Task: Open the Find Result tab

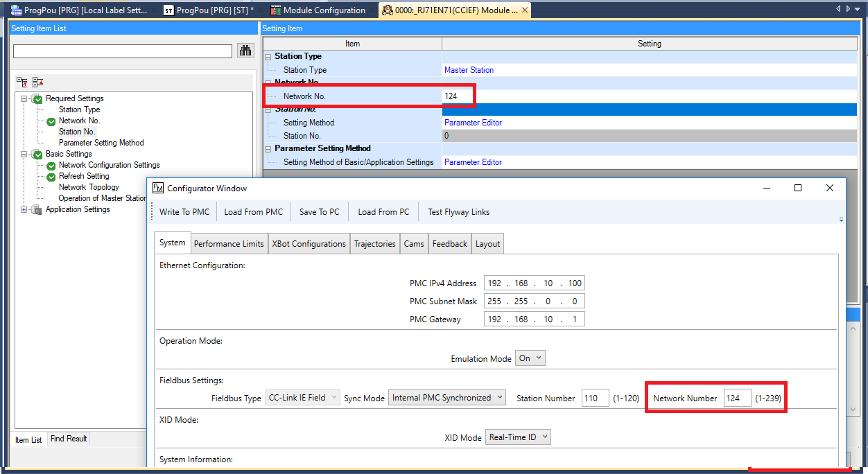Action: (69, 439)
